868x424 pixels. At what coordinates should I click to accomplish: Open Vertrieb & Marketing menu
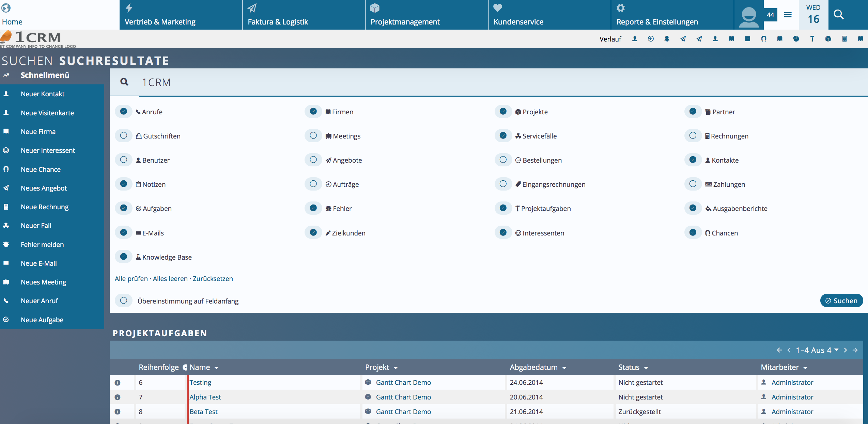click(x=181, y=15)
